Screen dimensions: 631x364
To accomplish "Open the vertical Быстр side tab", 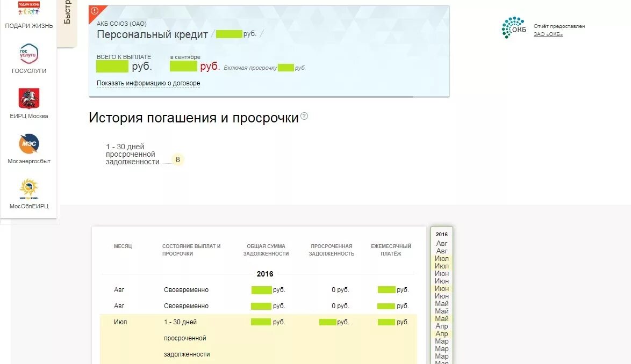I will pos(67,23).
